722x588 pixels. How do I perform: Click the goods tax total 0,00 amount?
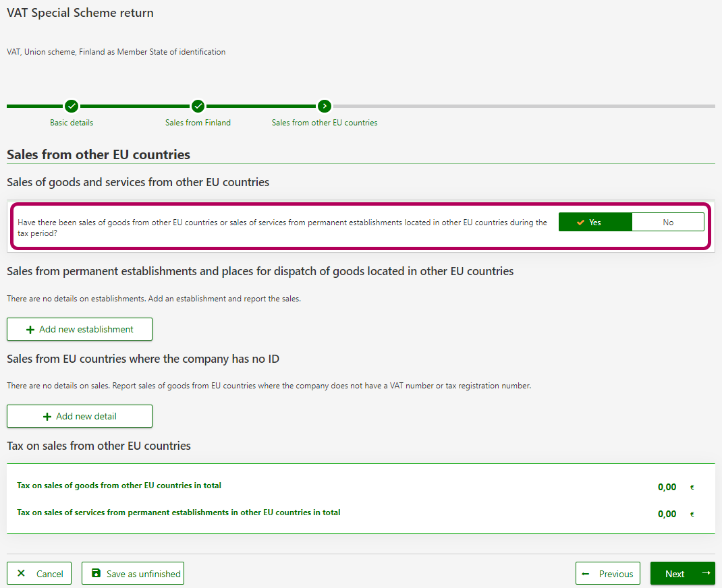click(x=667, y=487)
